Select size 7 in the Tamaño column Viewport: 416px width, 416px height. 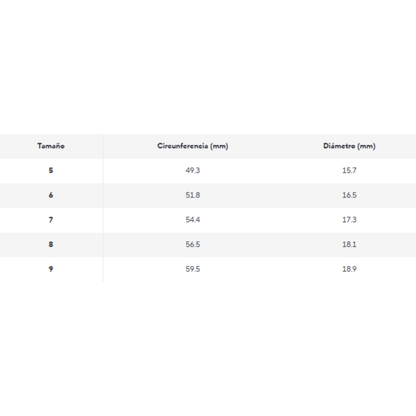51,220
